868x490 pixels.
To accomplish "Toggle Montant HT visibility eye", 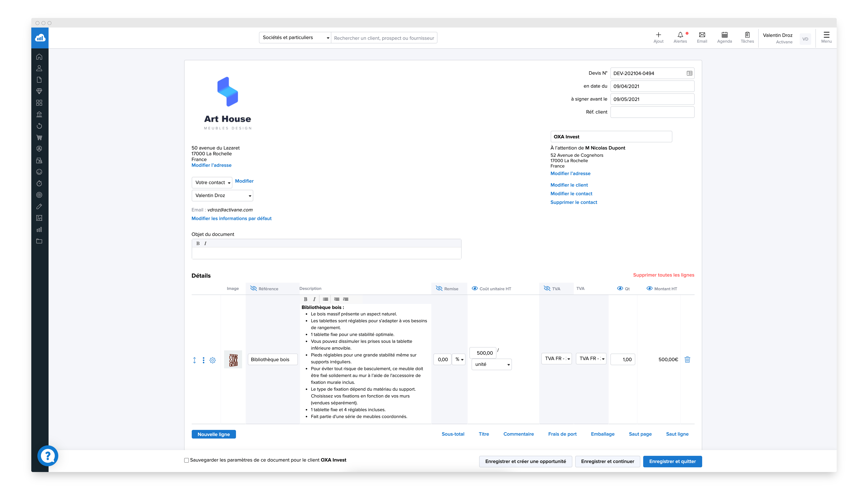I will [x=649, y=288].
